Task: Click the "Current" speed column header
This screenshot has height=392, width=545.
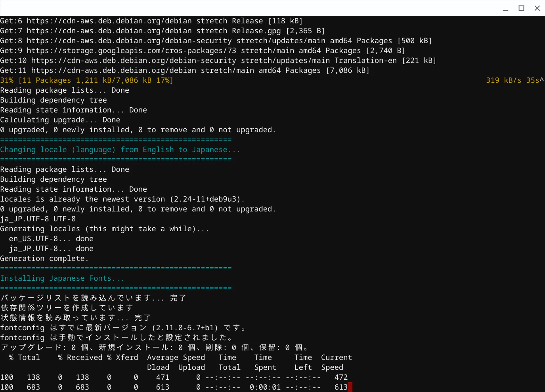Action: (x=337, y=358)
